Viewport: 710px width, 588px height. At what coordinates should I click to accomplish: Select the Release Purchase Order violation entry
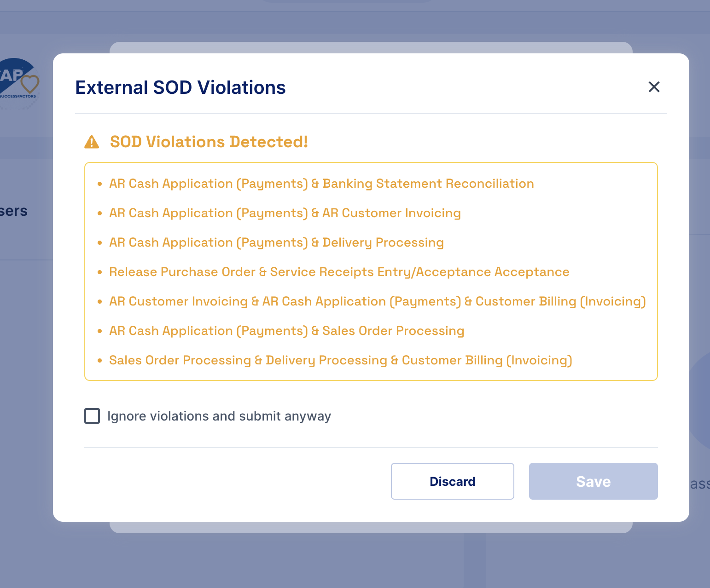(339, 272)
